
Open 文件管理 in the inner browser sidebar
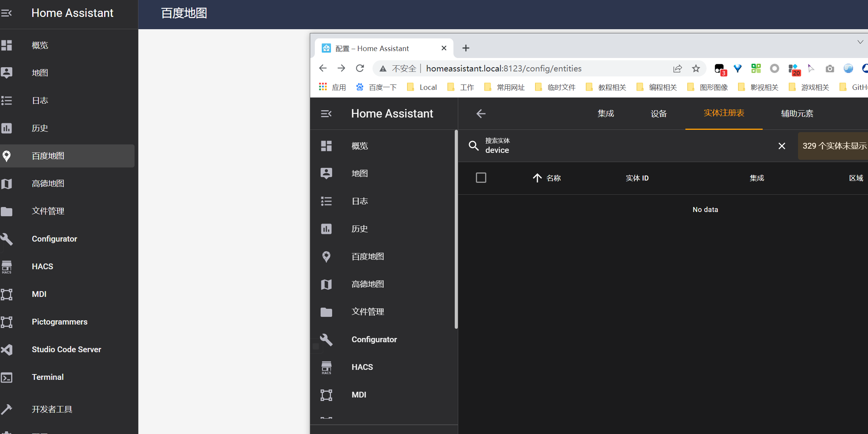pyautogui.click(x=382, y=312)
